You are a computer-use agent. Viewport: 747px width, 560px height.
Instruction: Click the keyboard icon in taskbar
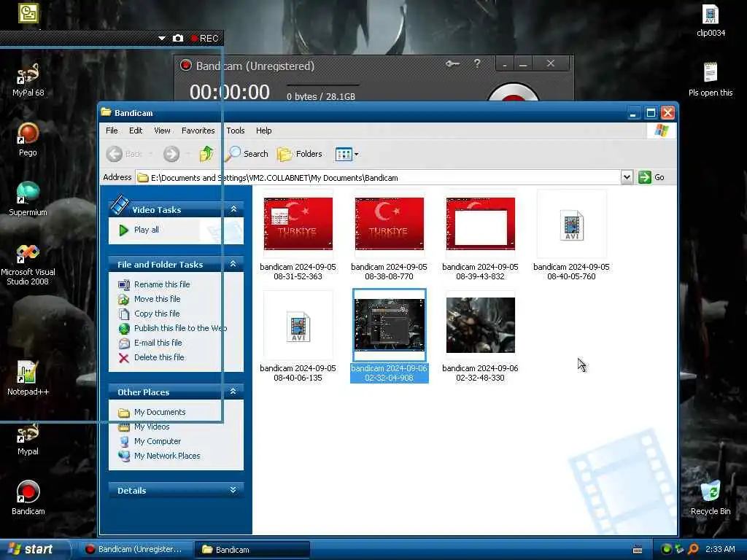click(638, 550)
